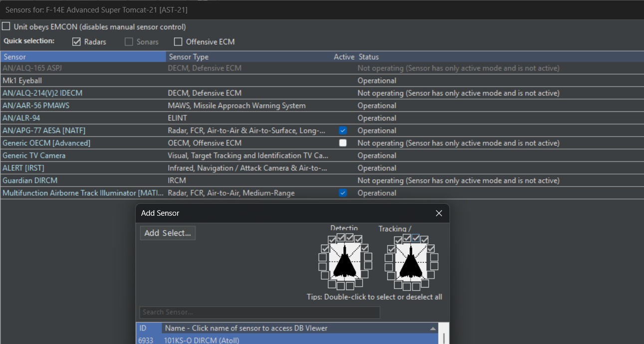
Task: Click the Tracking arc aircraft silhouette
Action: point(410,265)
